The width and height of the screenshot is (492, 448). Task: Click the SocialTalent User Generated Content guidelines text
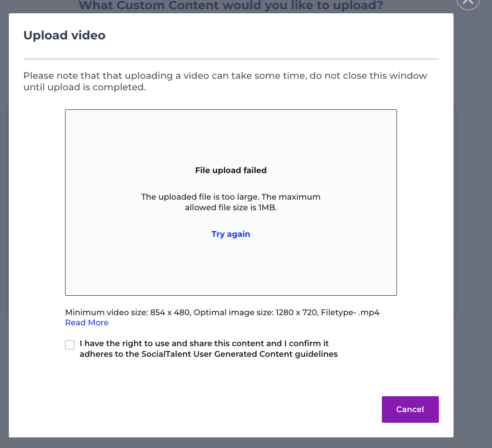point(239,354)
